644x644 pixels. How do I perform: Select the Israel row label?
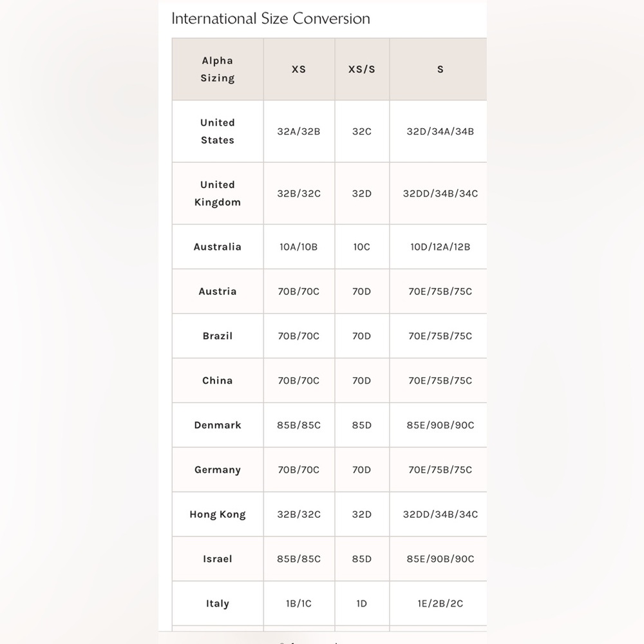point(218,559)
